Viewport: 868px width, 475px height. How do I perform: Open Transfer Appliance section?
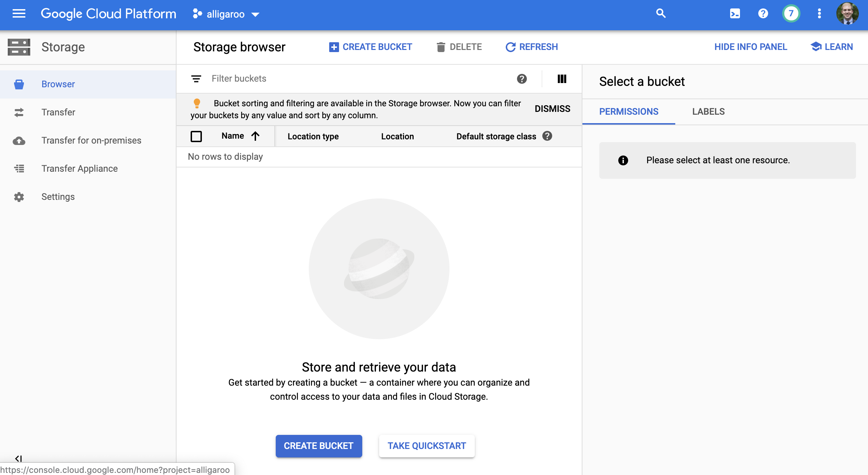tap(88, 169)
